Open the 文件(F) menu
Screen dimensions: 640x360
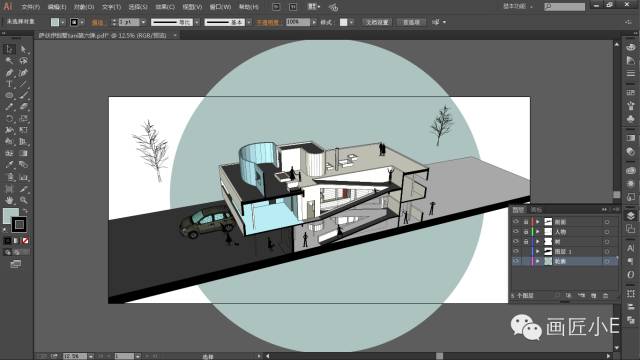[31, 7]
